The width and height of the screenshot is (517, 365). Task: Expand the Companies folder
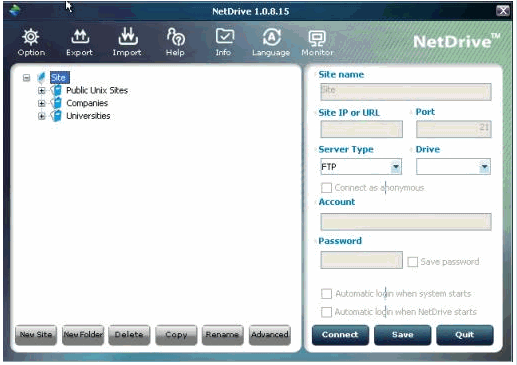pos(41,103)
